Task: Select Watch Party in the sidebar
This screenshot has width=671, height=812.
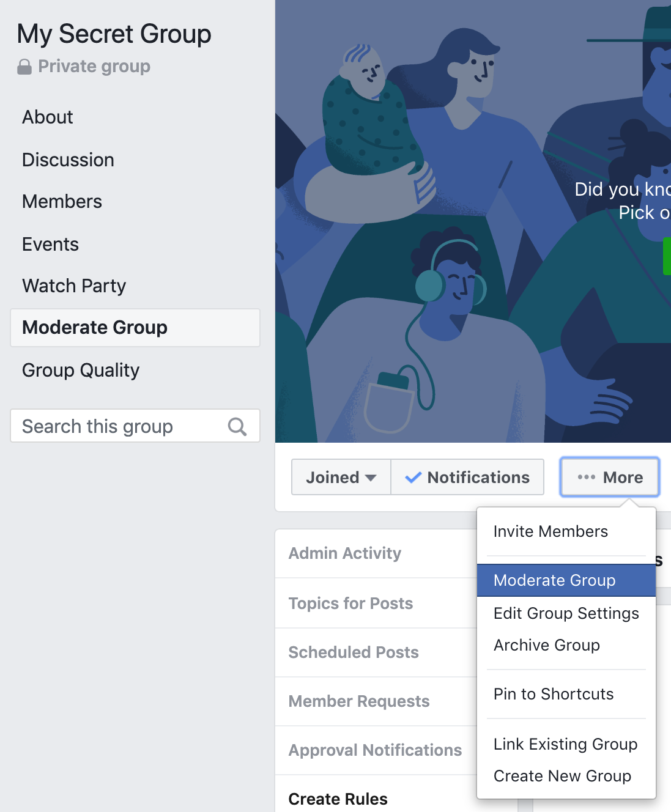Action: point(73,286)
